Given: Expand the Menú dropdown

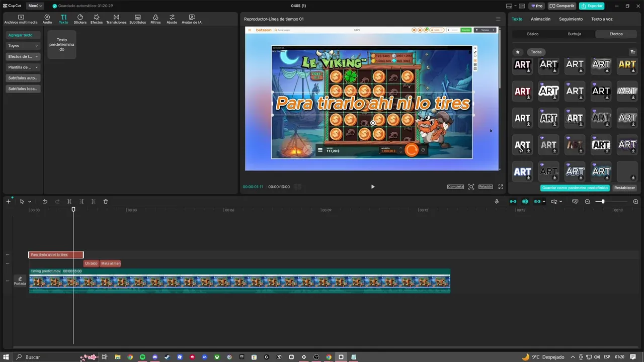Looking at the screenshot, I should point(35,6).
